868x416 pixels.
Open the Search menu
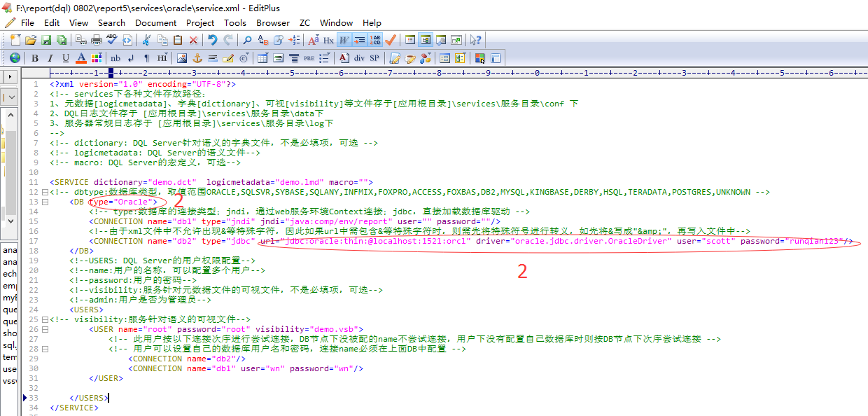tap(111, 22)
